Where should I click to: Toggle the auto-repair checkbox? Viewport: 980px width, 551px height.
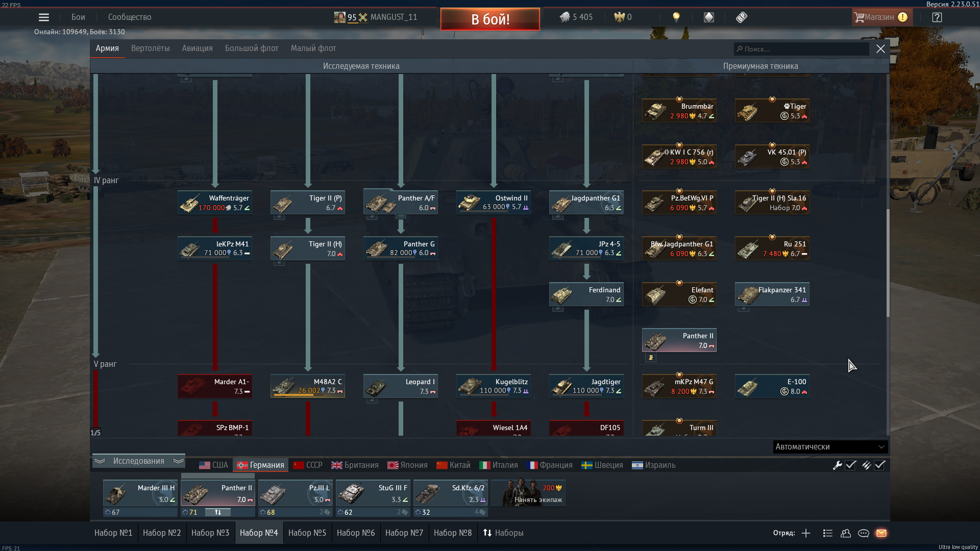click(850, 465)
